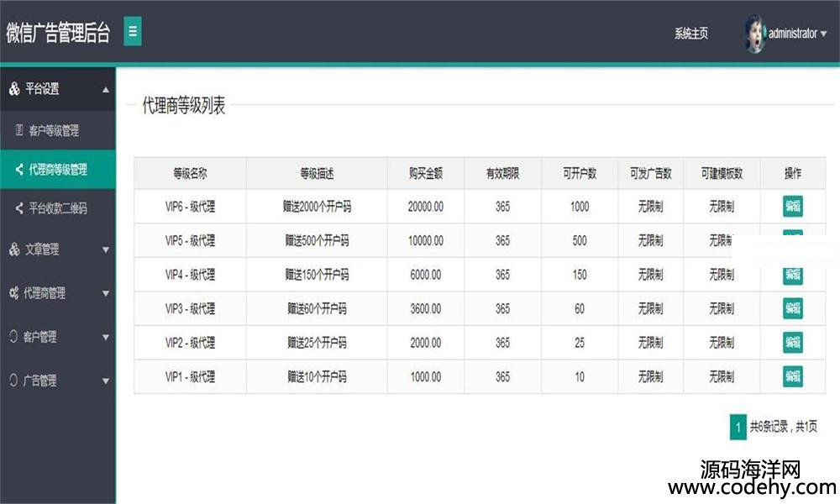Click the 代理商管理 gears icon
The image size is (840, 504).
(x=14, y=293)
